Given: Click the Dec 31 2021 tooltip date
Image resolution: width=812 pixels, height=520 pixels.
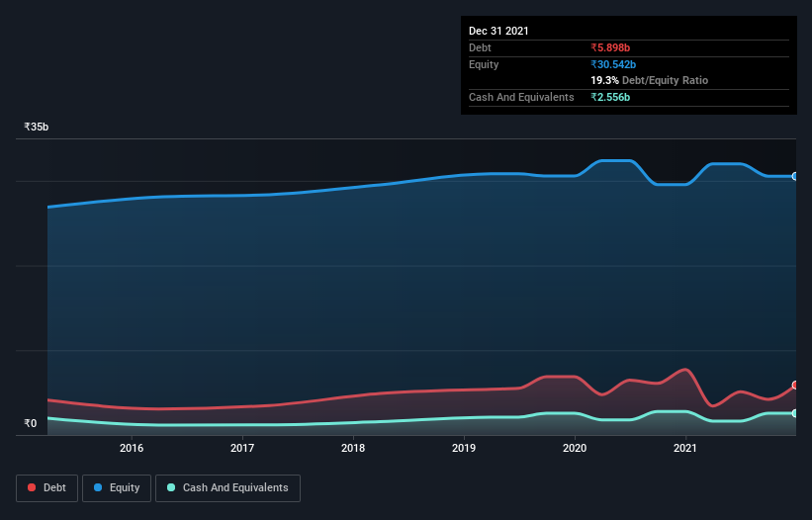Looking at the screenshot, I should 498,31.
